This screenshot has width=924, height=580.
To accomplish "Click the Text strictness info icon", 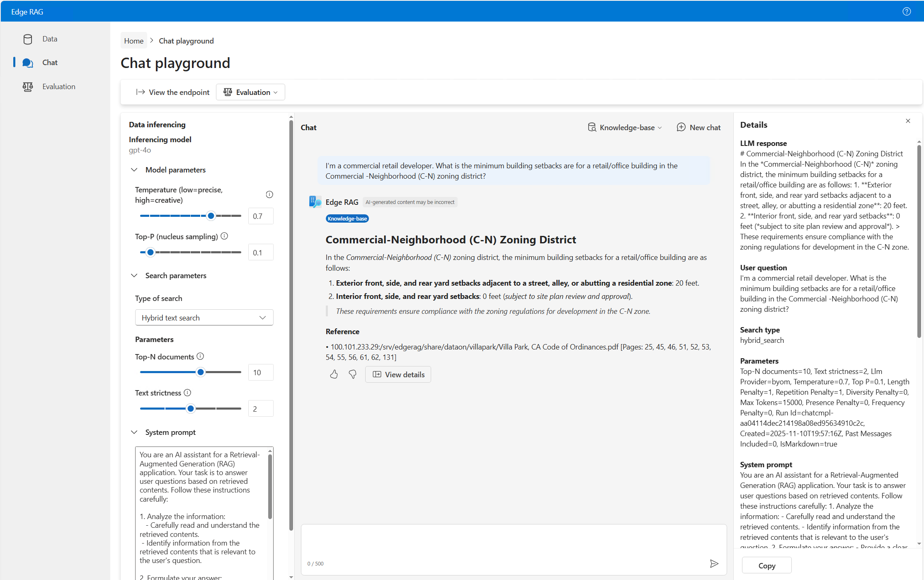I will (187, 392).
